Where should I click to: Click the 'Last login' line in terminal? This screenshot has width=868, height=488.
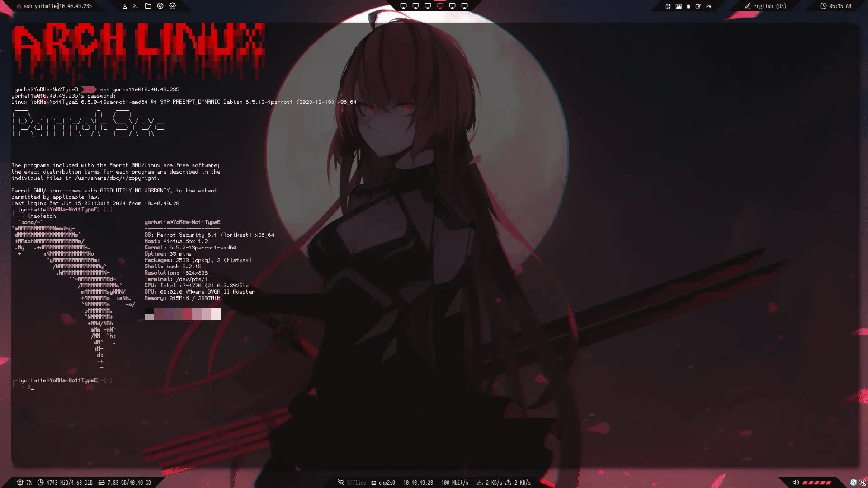point(95,203)
